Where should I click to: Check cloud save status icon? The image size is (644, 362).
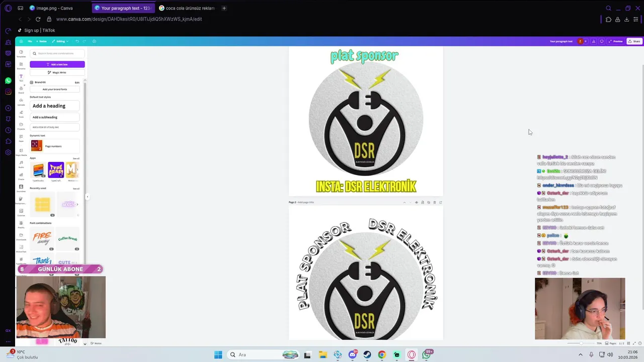tap(94, 41)
